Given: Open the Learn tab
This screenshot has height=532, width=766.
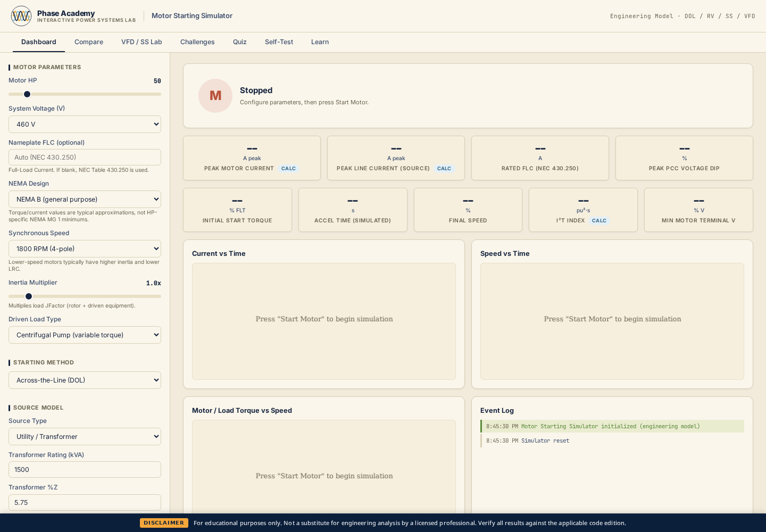Looking at the screenshot, I should pos(320,42).
